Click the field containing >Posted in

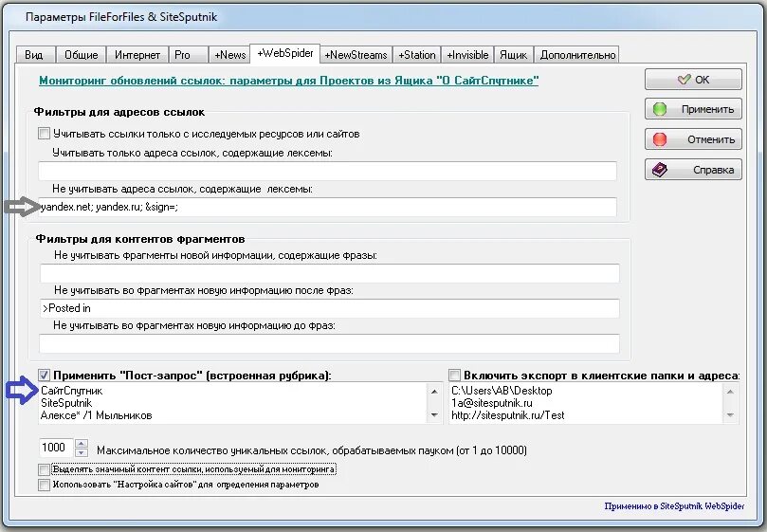330,308
